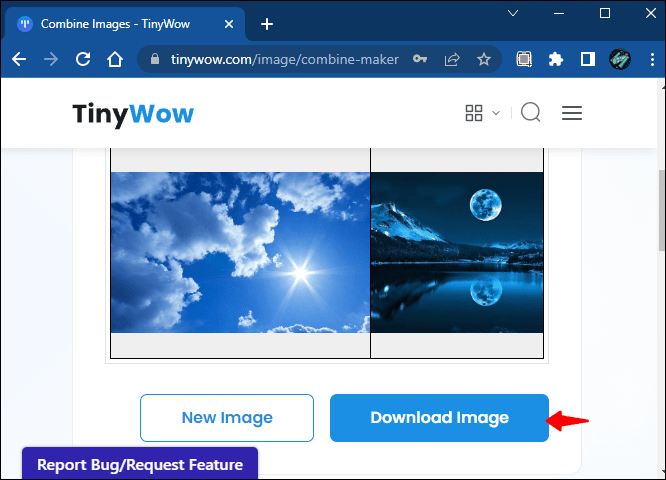
Task: Open the browser home page
Action: pos(115,59)
